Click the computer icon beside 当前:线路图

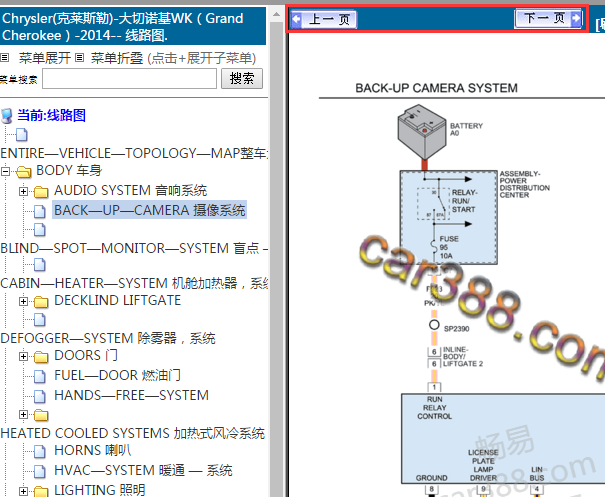click(x=7, y=116)
